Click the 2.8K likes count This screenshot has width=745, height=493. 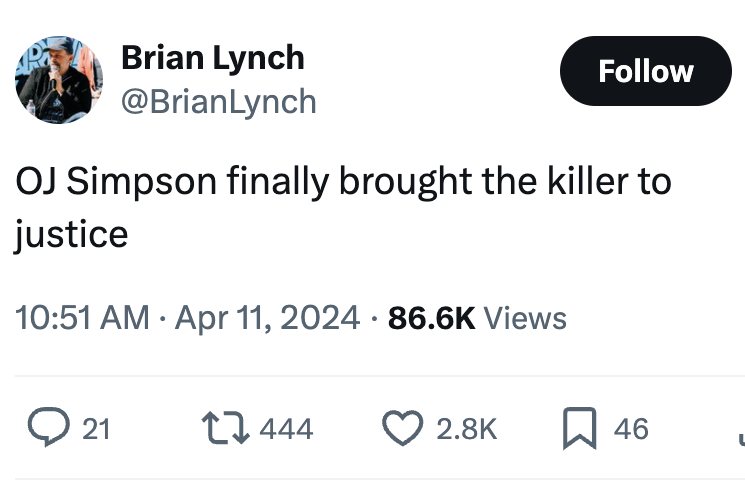[467, 429]
